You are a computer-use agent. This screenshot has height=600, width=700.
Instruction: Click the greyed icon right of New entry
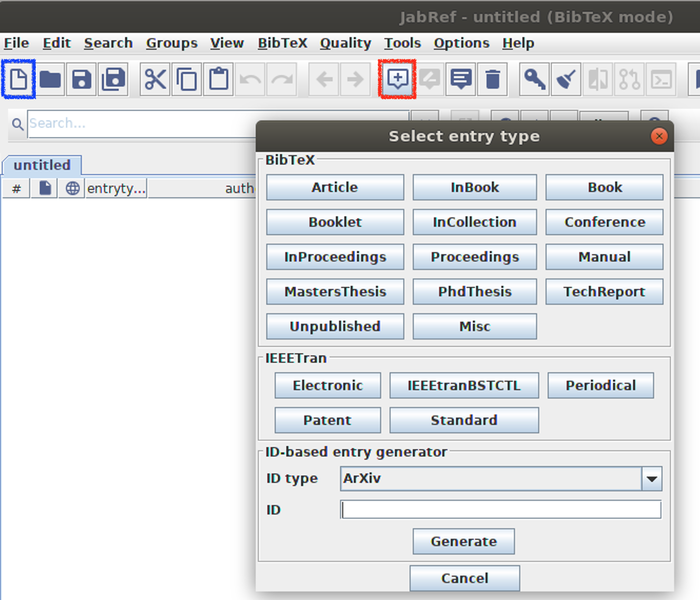coord(430,80)
